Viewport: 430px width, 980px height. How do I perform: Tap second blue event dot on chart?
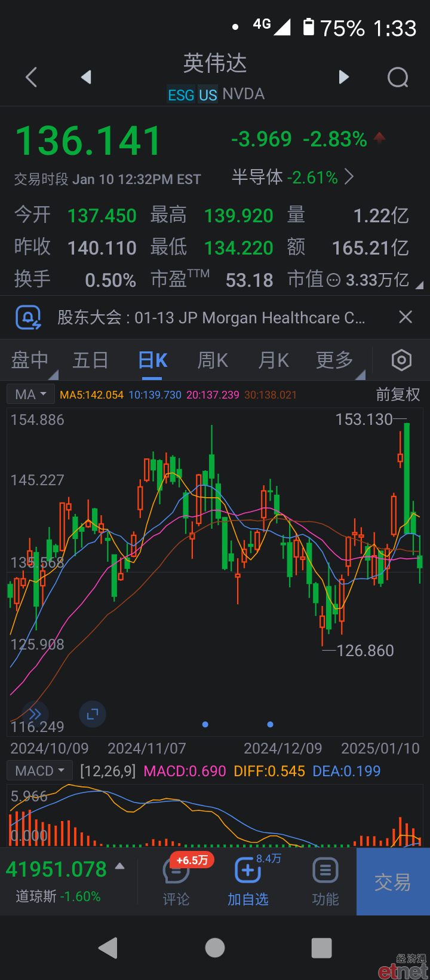(x=271, y=724)
